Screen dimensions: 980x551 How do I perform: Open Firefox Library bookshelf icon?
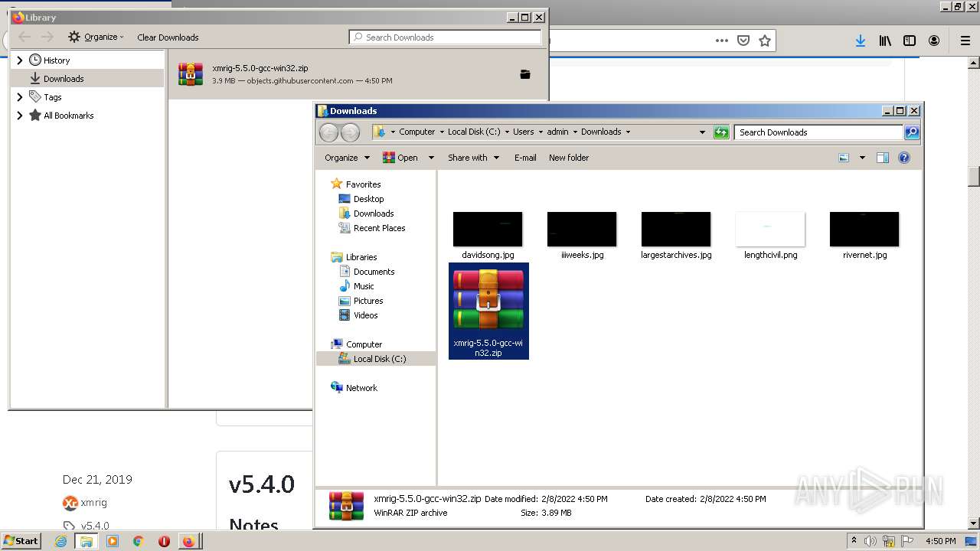(885, 41)
